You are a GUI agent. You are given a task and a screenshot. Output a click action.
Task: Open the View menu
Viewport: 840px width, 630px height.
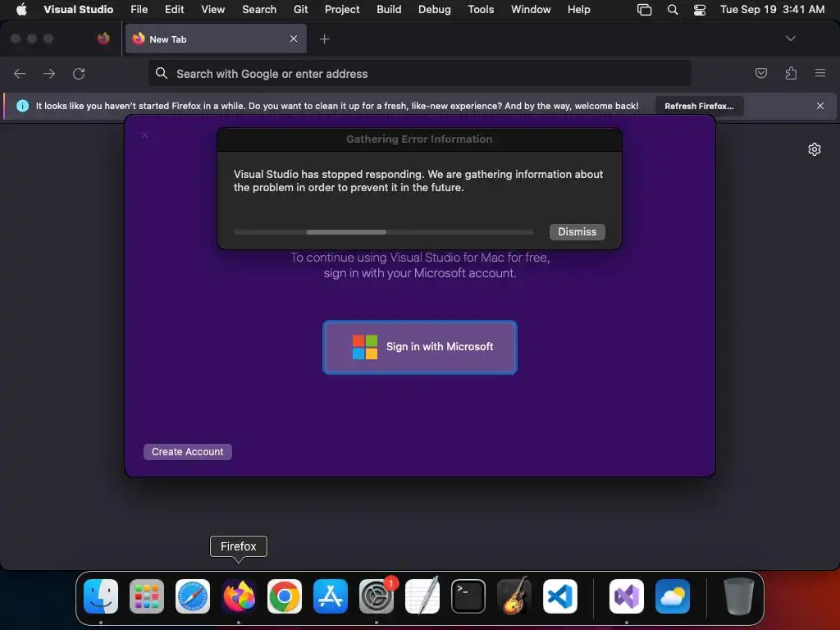point(213,10)
